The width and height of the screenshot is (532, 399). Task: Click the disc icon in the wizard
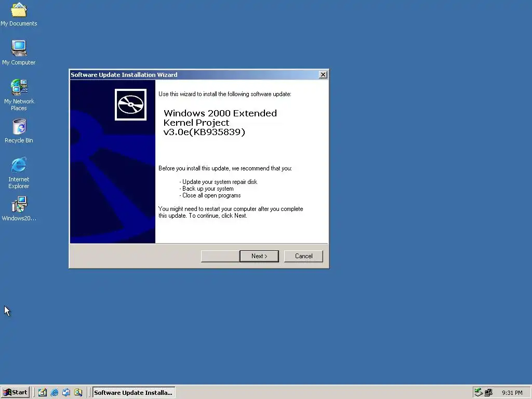pos(130,104)
